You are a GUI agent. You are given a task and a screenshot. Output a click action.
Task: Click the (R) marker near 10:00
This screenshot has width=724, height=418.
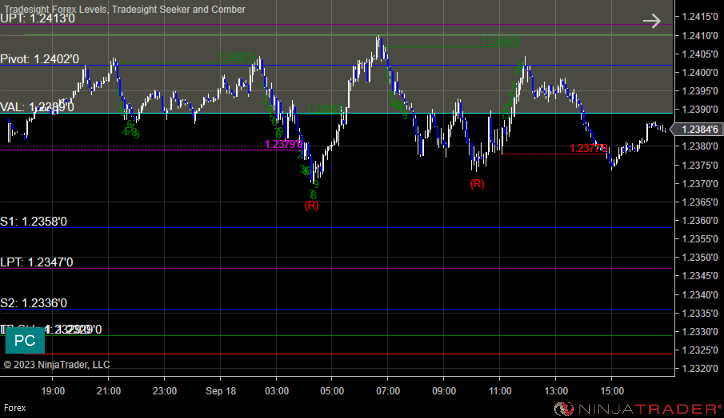click(477, 184)
